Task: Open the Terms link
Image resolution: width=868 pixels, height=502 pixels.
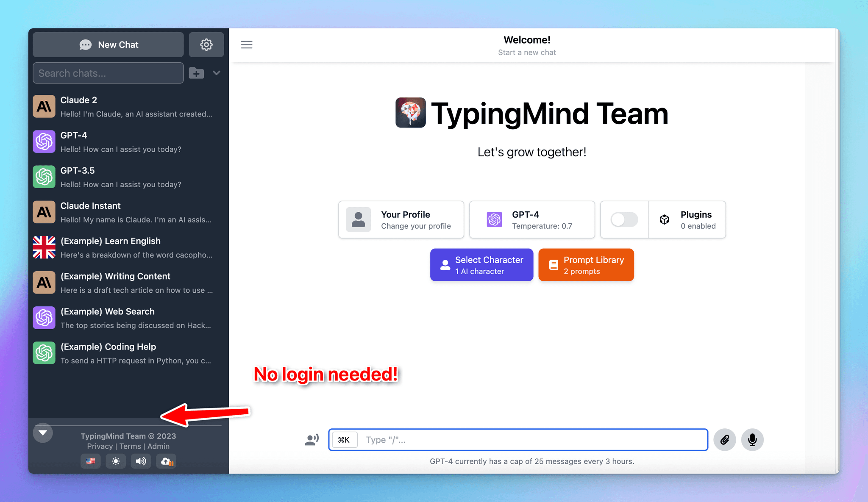Action: coord(130,446)
